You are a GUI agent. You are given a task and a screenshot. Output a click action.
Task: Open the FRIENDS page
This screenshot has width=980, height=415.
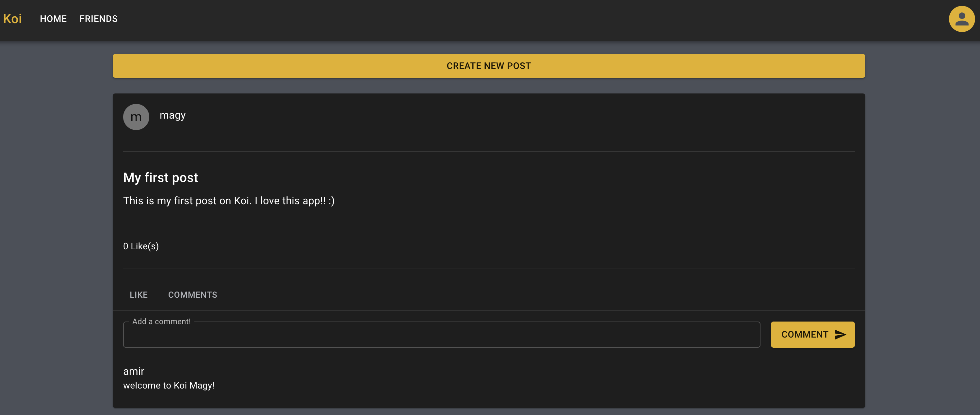99,19
